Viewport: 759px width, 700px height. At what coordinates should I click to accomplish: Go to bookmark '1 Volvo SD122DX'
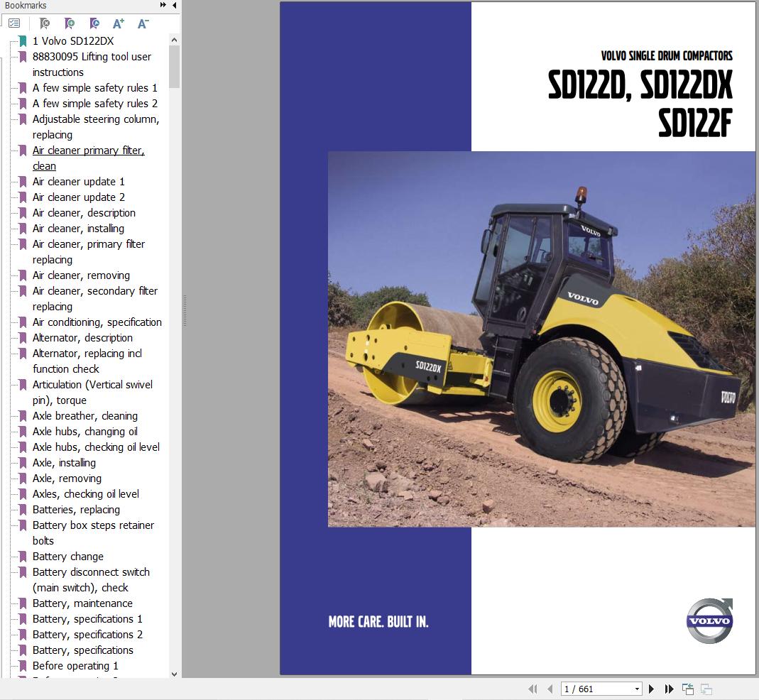point(72,40)
